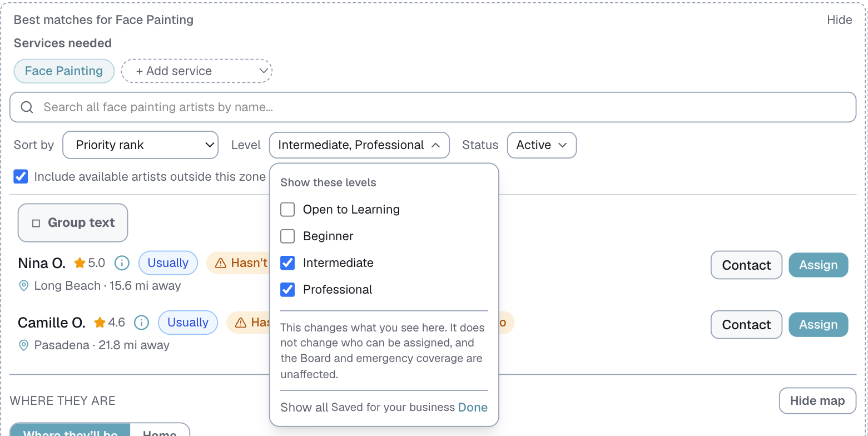868x436 pixels.
Task: Click the Long Beach location pin icon
Action: (24, 286)
